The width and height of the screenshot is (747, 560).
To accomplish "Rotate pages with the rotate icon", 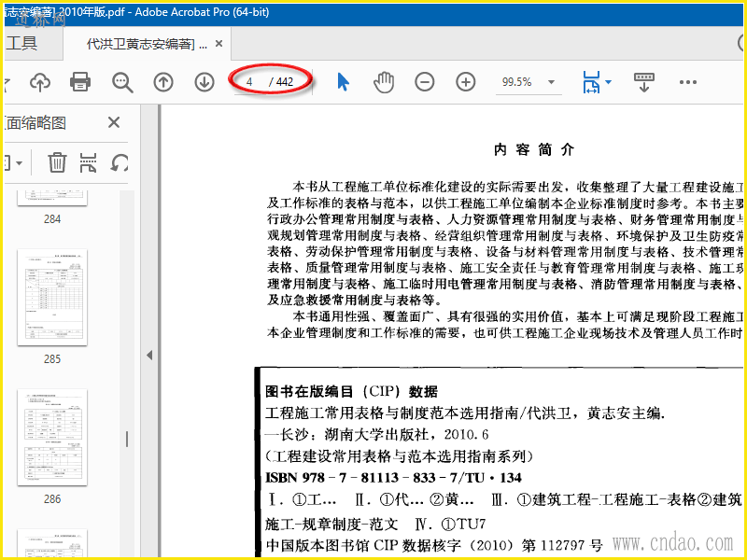I will click(x=120, y=162).
